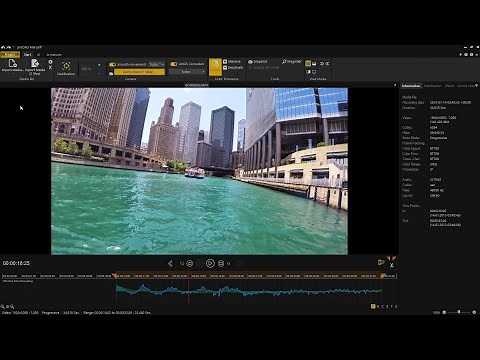
Task: Toggle the first Color Enhancers checkbox
Action: coord(225,62)
